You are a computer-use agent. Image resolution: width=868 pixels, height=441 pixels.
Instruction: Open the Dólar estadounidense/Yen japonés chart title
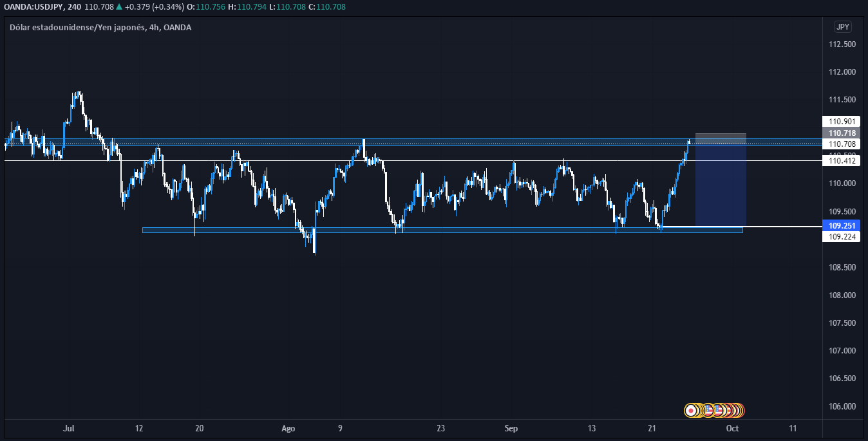point(100,27)
